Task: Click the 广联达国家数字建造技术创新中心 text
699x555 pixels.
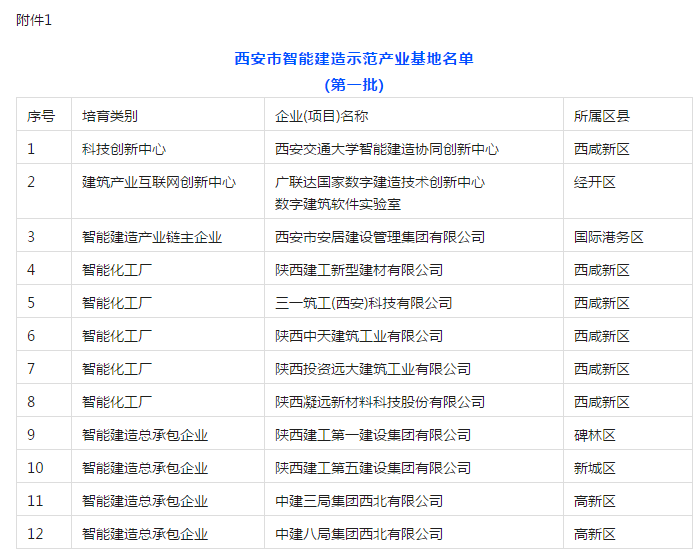Action: [x=380, y=182]
